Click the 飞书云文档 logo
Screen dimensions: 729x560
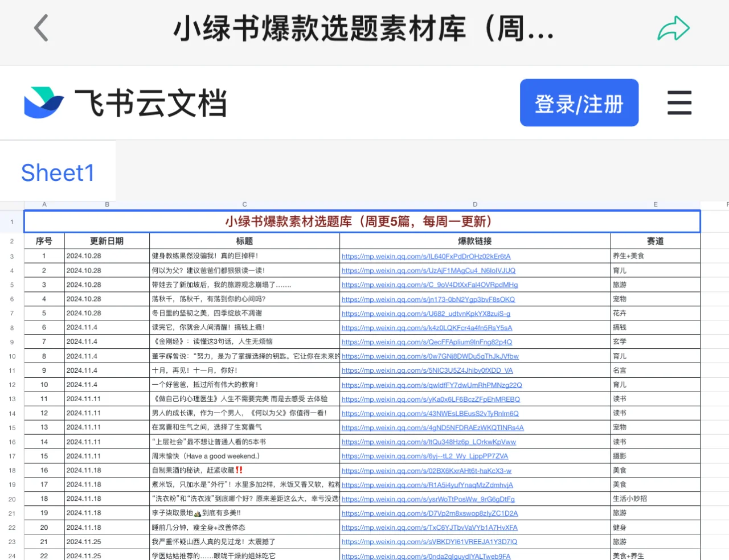[125, 103]
